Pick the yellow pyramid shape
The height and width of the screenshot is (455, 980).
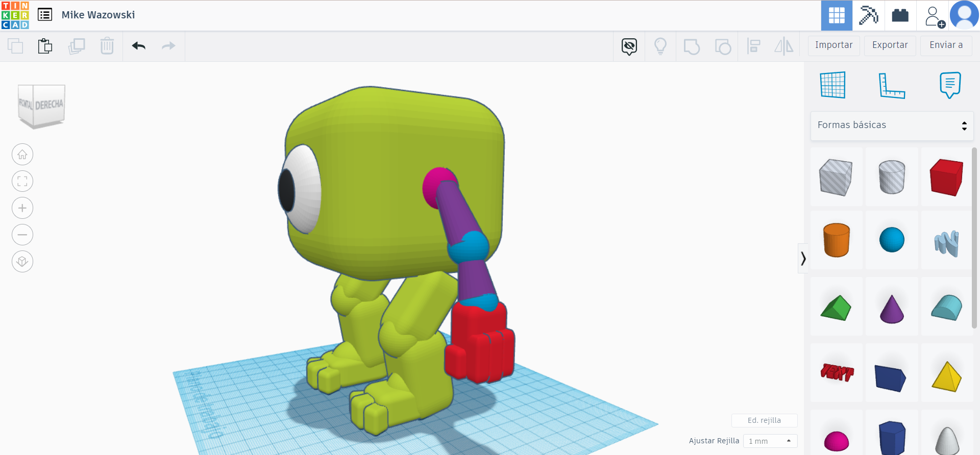947,373
